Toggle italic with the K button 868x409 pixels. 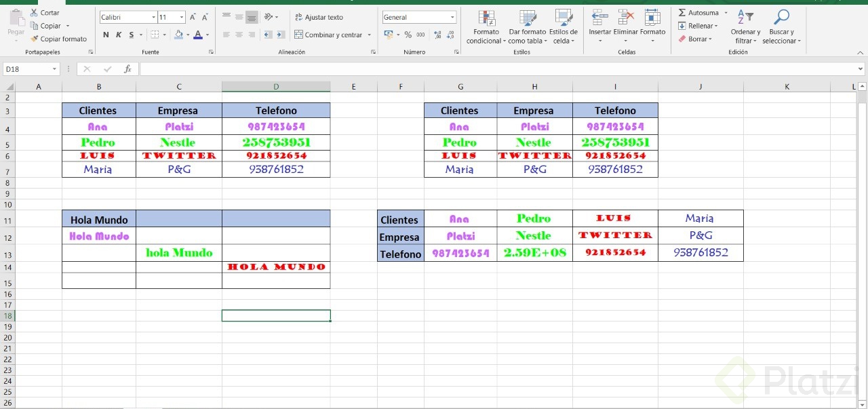(118, 35)
